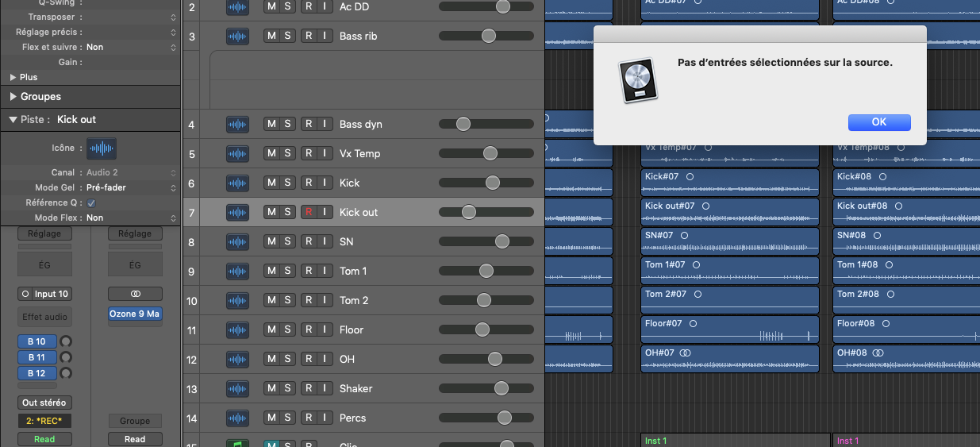
Task: Expand the Groupes section
Action: 13,96
